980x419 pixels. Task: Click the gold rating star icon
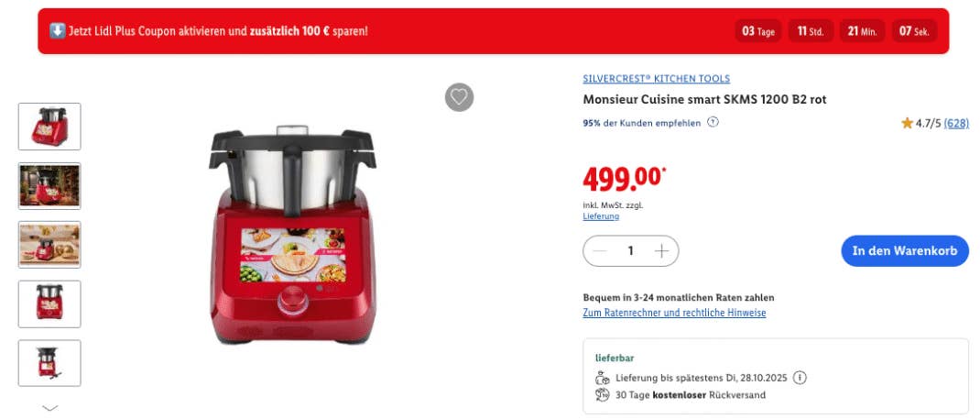click(907, 123)
